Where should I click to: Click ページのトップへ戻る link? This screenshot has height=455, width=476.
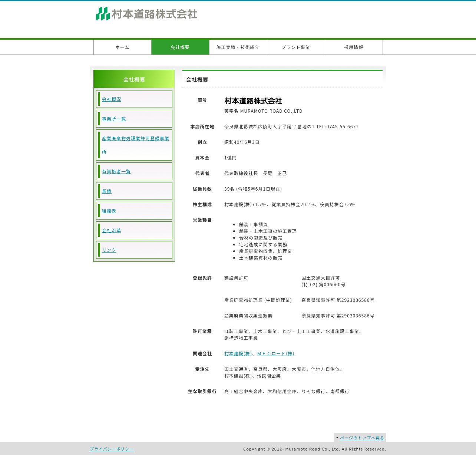coord(362,438)
